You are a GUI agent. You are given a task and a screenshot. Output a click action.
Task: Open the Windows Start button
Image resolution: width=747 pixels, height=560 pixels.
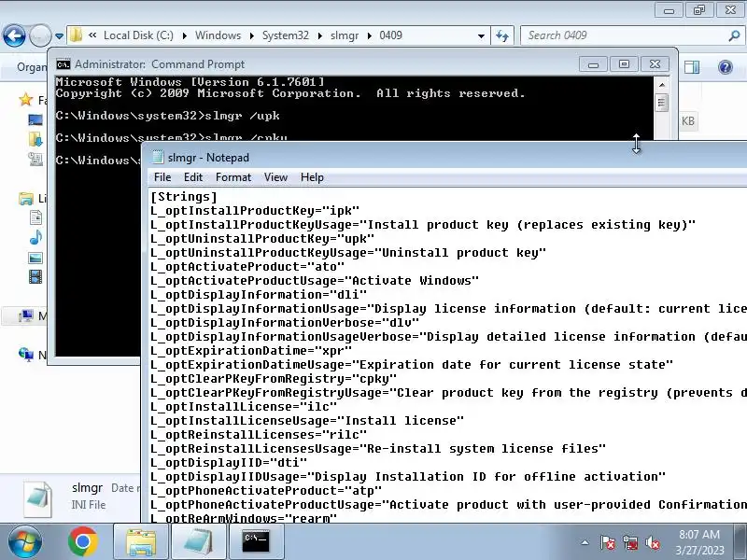coord(25,542)
